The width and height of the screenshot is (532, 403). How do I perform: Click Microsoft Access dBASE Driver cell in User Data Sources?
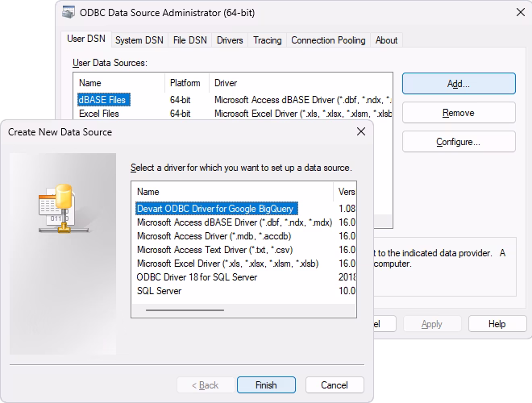coord(303,100)
